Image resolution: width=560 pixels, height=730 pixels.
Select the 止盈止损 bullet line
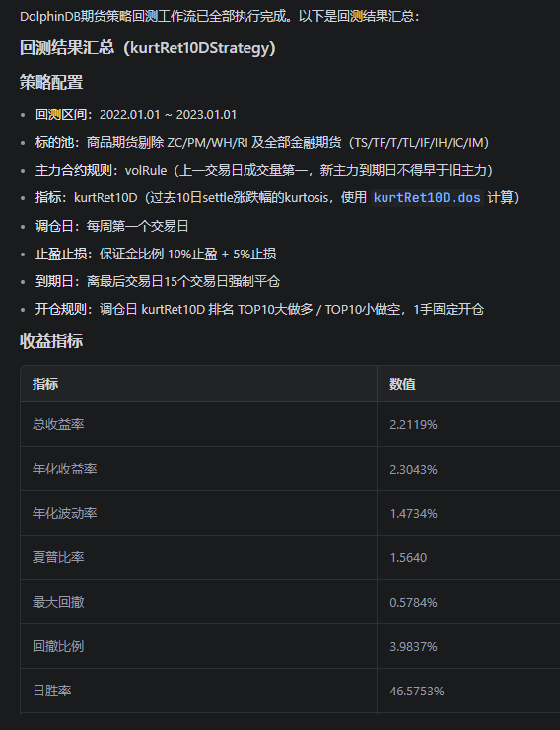coord(156,254)
